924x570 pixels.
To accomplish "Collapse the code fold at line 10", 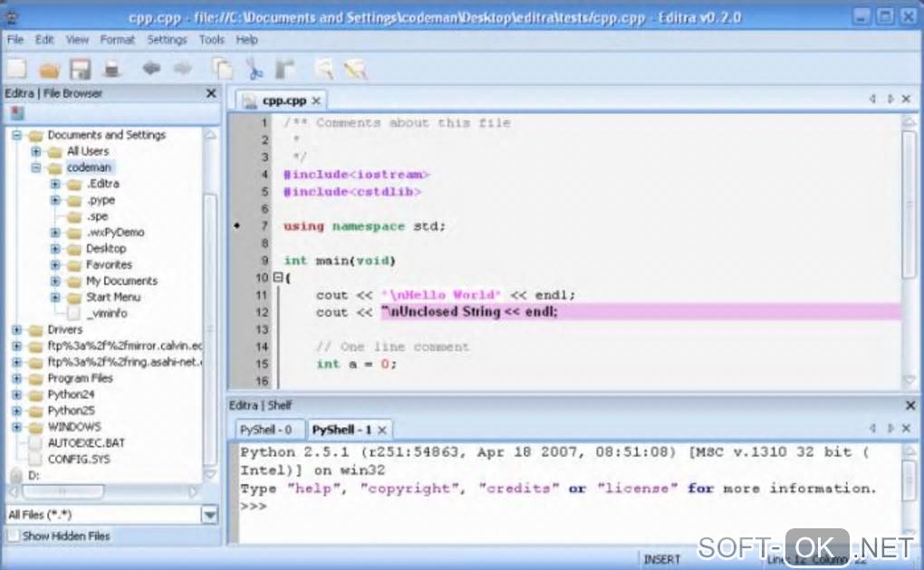I will [277, 277].
